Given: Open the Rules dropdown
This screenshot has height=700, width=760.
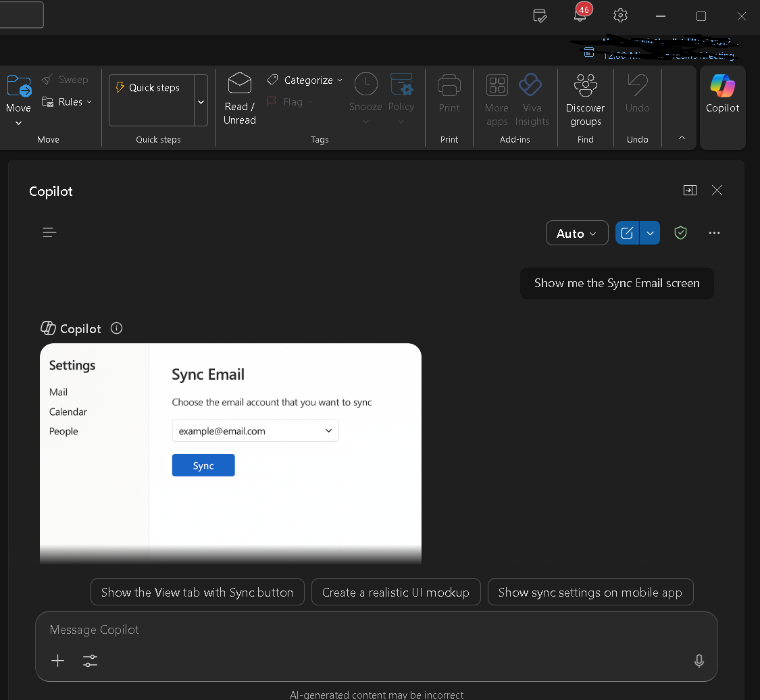Looking at the screenshot, I should (67, 102).
